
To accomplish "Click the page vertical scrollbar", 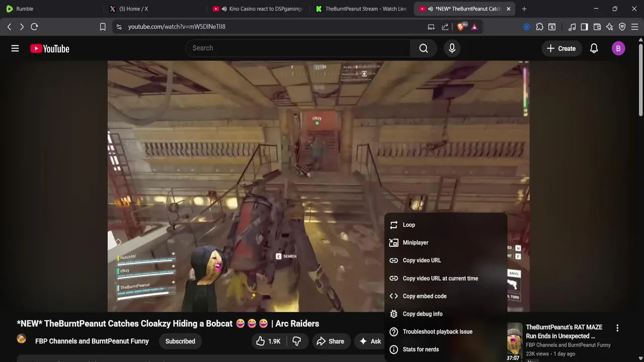I will coord(640,80).
